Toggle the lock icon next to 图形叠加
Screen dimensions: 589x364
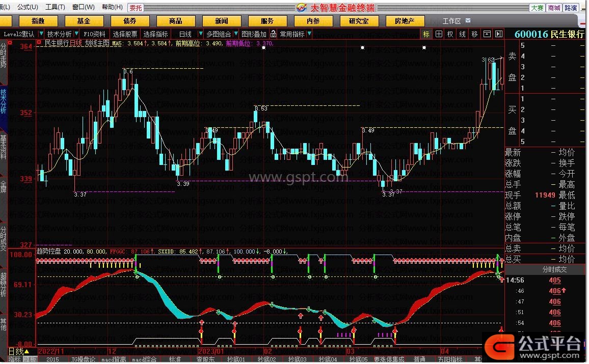click(273, 34)
